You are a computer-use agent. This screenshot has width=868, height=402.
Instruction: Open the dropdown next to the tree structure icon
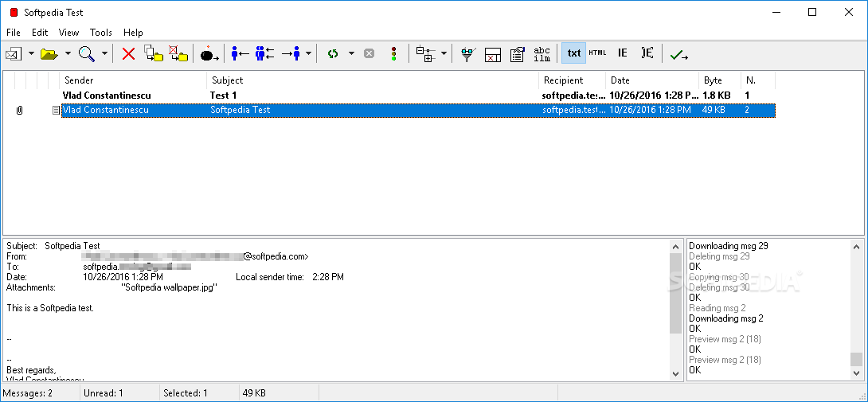tap(444, 53)
